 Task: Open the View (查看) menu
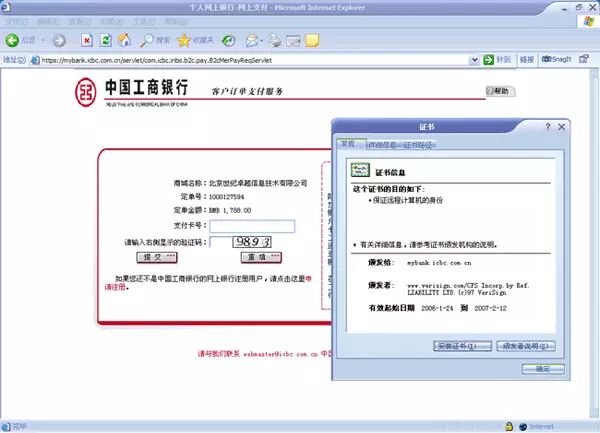tap(80, 21)
